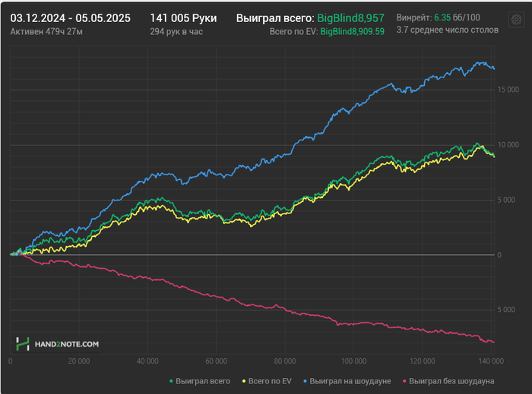Click the 'Выиграл на шоудауне' legend label
This screenshot has height=394, width=532.
click(x=350, y=381)
